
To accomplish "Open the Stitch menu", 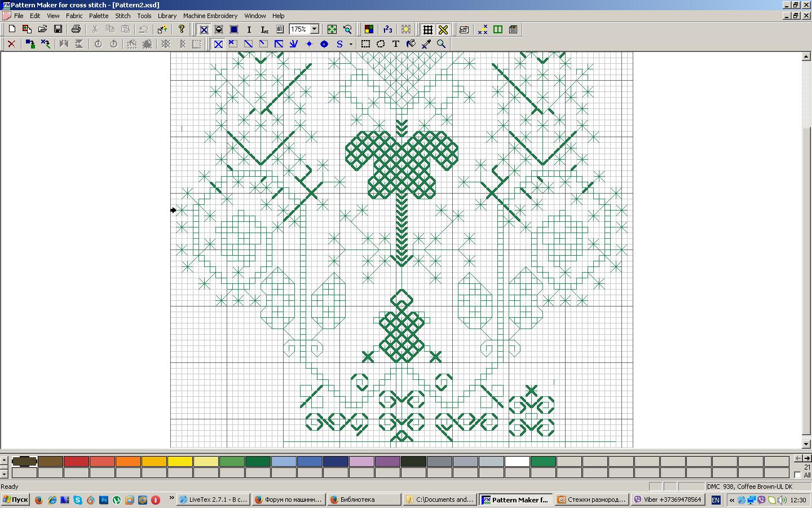I will [x=123, y=16].
